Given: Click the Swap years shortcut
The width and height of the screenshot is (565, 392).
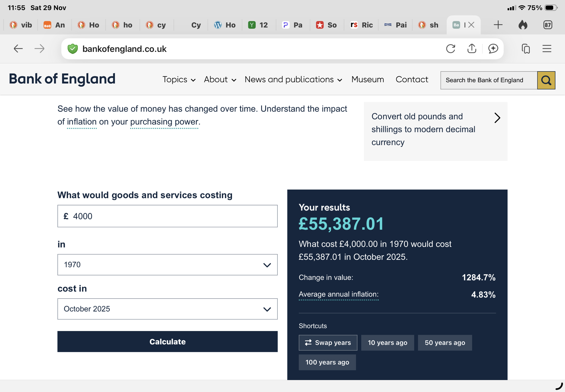Looking at the screenshot, I should (x=328, y=343).
